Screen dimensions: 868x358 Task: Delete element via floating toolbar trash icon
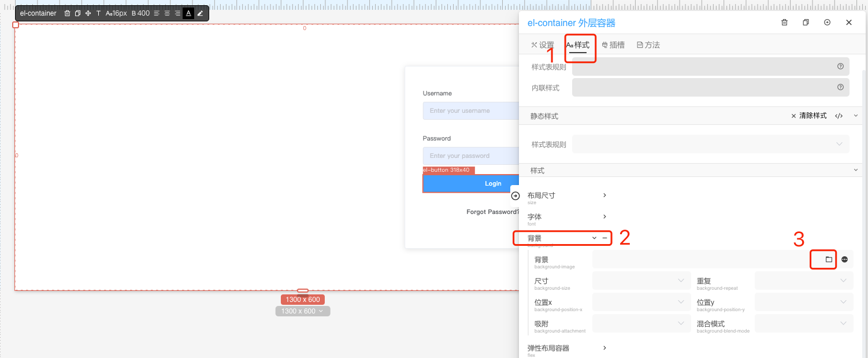pos(67,13)
